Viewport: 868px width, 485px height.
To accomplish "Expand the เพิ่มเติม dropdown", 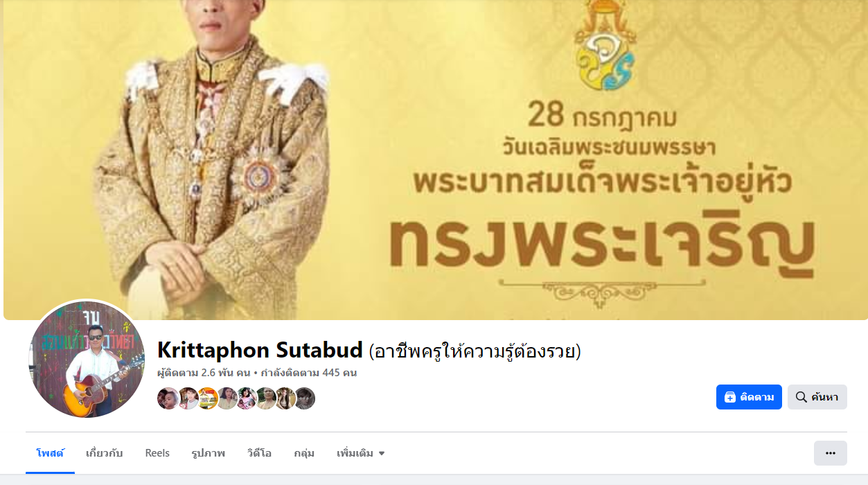I will pos(360,453).
